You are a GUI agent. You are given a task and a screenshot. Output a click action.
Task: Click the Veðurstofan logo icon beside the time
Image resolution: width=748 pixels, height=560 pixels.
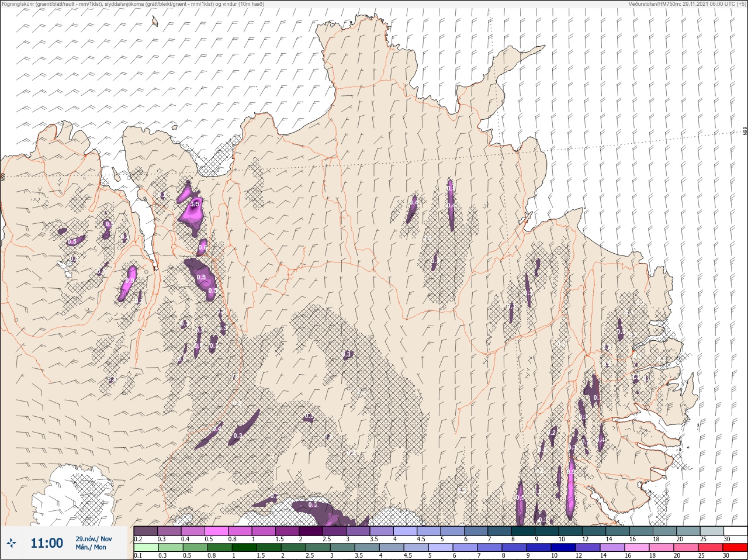[12, 543]
